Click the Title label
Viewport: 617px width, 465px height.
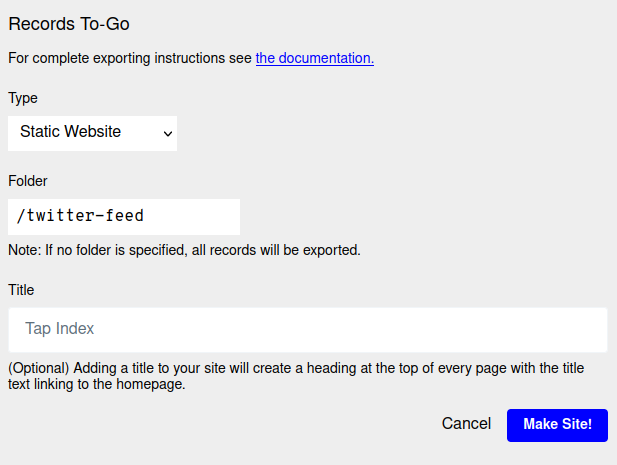coord(21,290)
